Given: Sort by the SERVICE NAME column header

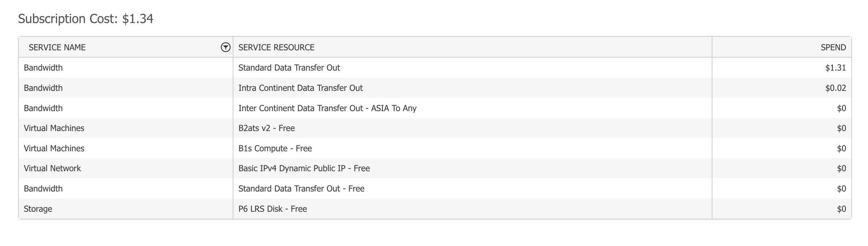Looking at the screenshot, I should coord(57,48).
